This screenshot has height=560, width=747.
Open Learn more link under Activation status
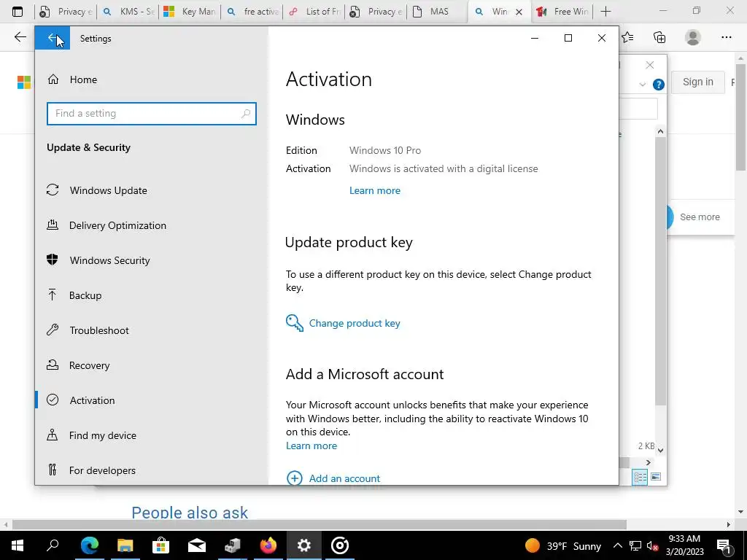pos(374,190)
